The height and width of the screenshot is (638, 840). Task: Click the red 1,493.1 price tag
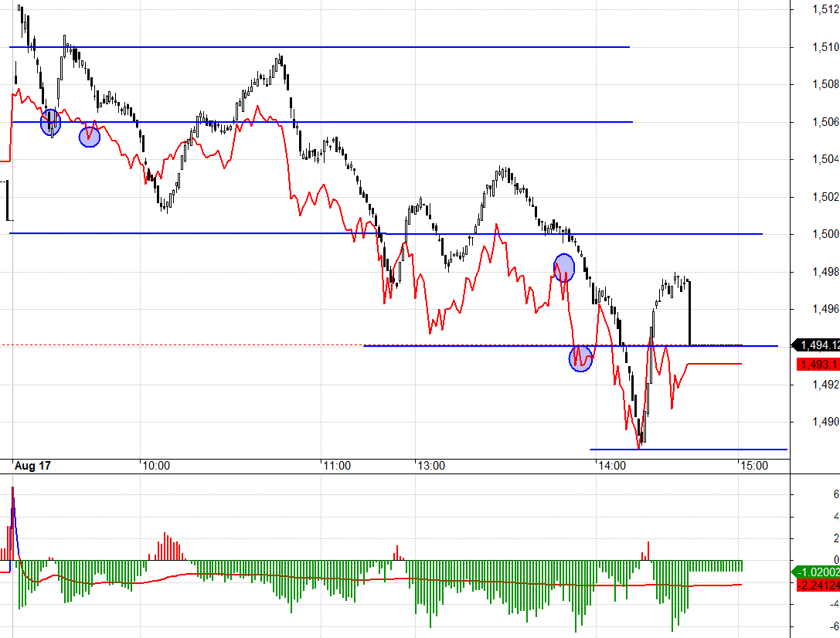click(x=818, y=364)
